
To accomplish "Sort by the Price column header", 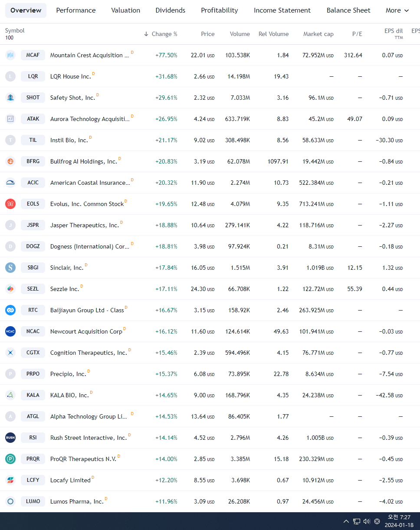I will tap(208, 34).
